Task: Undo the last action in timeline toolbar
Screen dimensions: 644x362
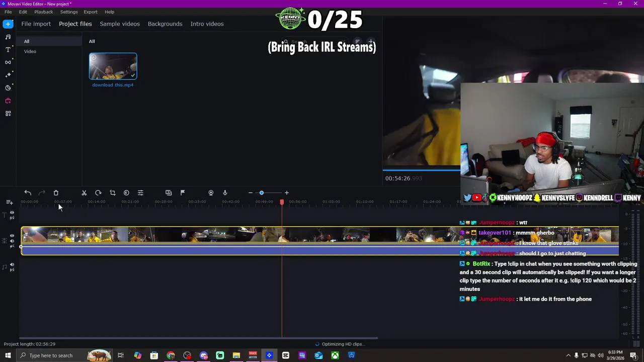Action: point(28,193)
